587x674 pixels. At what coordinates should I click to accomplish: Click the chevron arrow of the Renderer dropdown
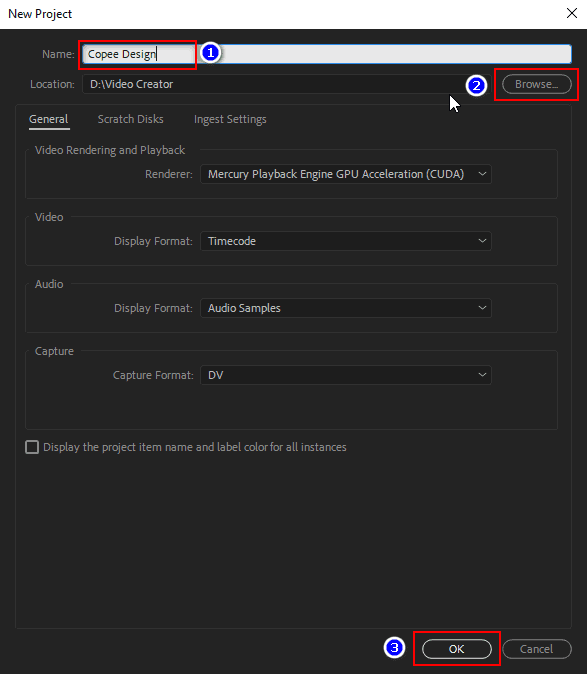pyautogui.click(x=482, y=174)
